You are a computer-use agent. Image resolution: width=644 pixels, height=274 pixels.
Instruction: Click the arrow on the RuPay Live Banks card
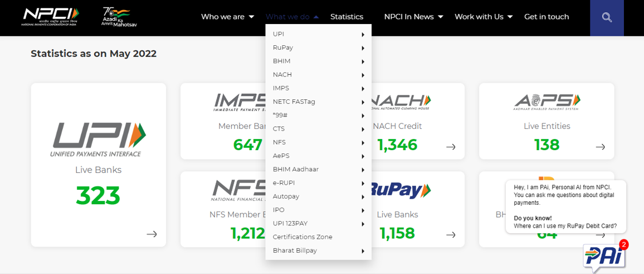pos(451,234)
